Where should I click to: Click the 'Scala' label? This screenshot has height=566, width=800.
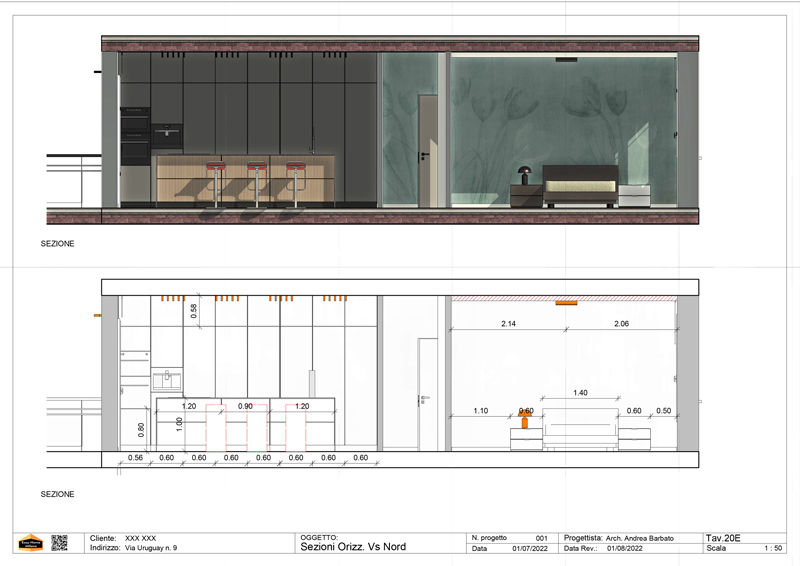click(x=716, y=548)
